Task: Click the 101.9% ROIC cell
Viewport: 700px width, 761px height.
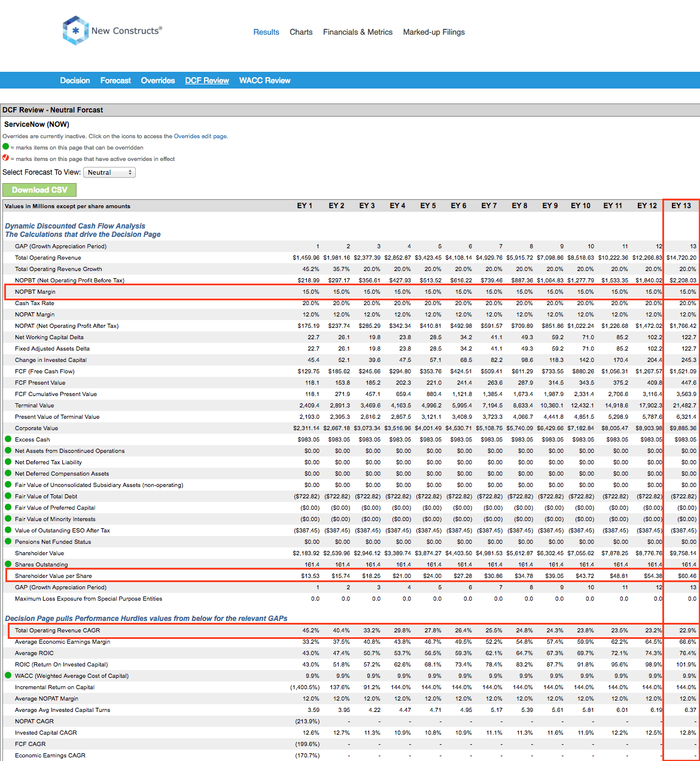Action: 687,665
